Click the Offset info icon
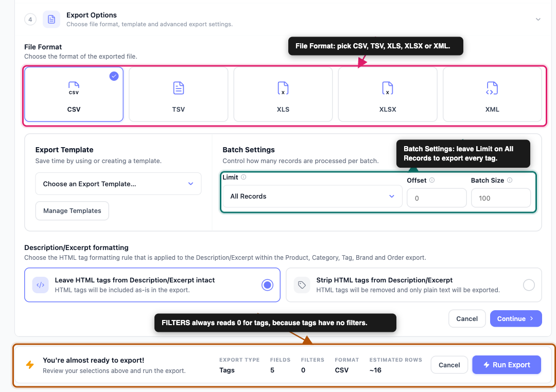Viewport: 556px width, 392px height. 432,180
